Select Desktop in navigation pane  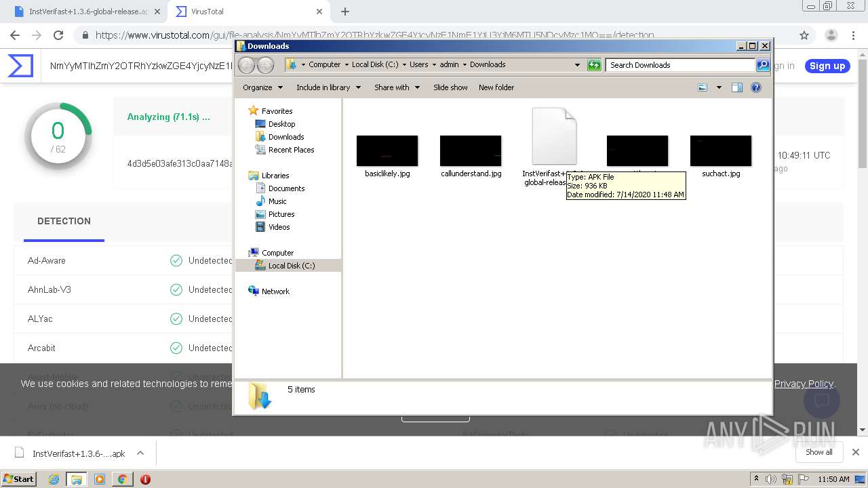click(x=281, y=124)
